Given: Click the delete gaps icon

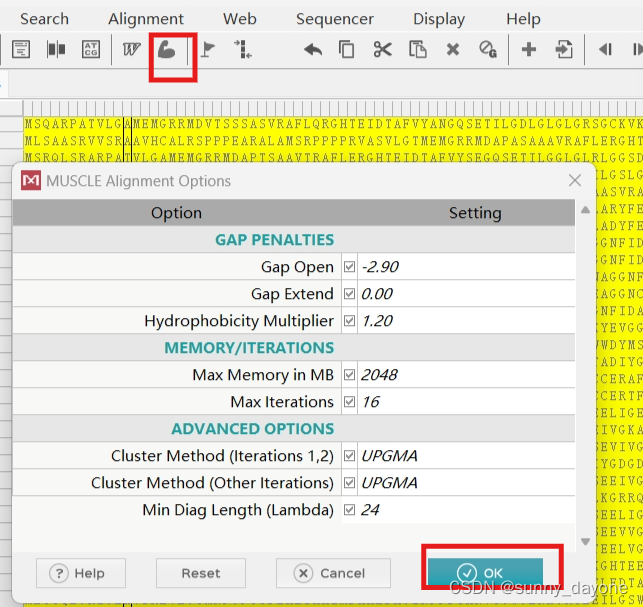Looking at the screenshot, I should pyautogui.click(x=488, y=50).
